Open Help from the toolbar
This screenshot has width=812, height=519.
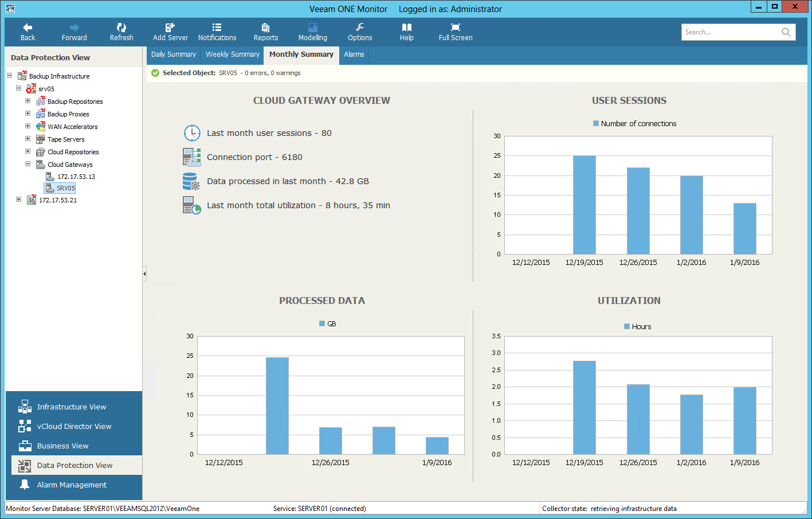tap(407, 32)
